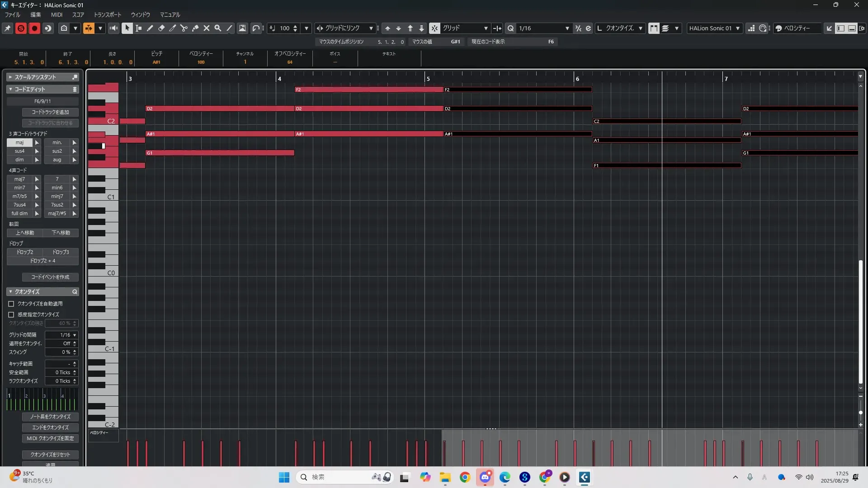The height and width of the screenshot is (488, 868).
Task: Collapse the コードエディット section
Action: (10, 89)
